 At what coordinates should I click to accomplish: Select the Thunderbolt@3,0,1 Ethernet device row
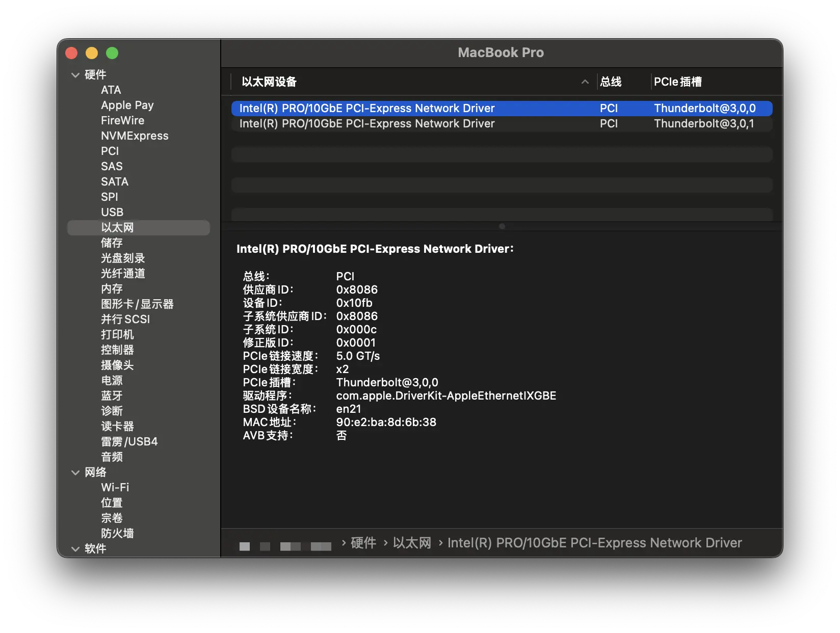click(502, 124)
